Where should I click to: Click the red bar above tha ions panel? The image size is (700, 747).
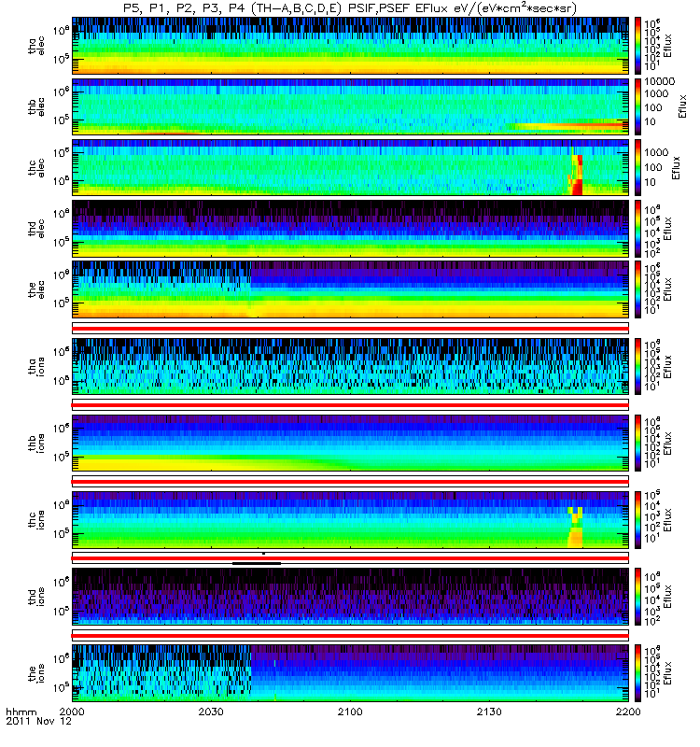pos(351,329)
